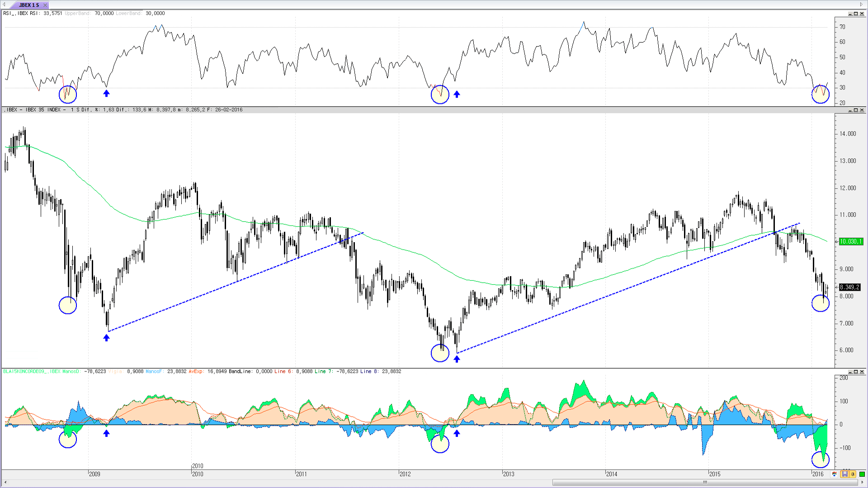Click the horizontal scrollbar right arrow
Viewport: 868px width, 488px height.
coord(862,482)
